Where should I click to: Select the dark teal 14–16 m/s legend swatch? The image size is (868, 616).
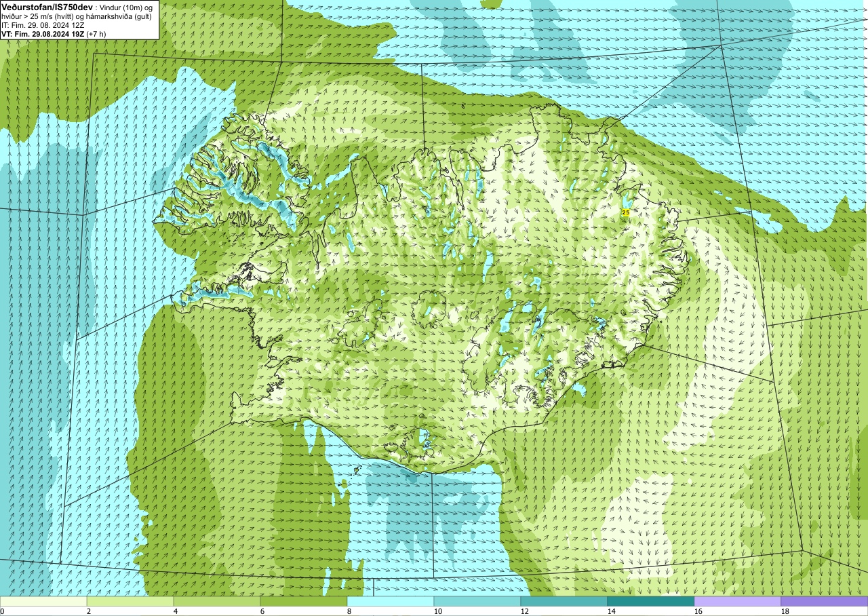tap(651, 601)
